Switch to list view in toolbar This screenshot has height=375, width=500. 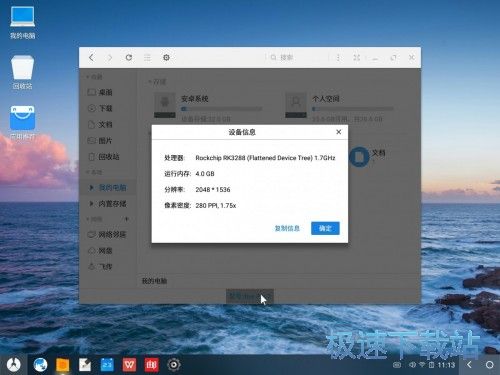tap(147, 58)
